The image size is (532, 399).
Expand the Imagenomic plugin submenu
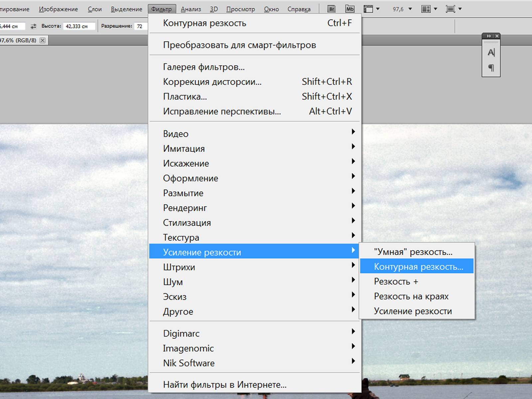coord(255,348)
